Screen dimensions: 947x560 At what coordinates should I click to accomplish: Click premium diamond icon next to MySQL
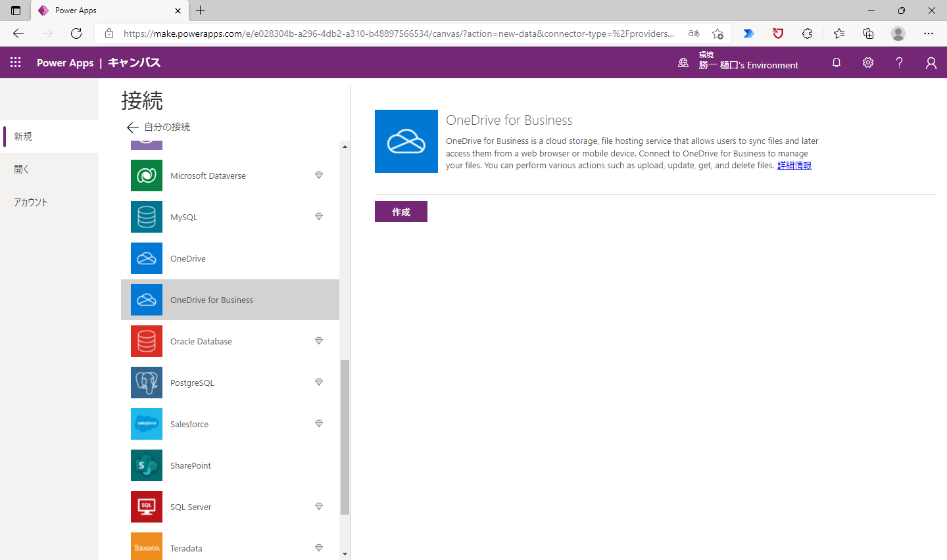coord(319,216)
